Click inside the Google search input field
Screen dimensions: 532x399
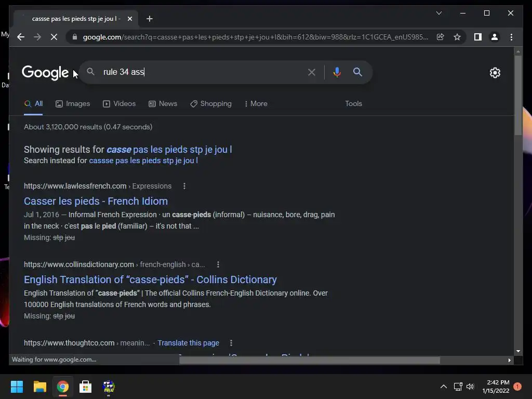pyautogui.click(x=202, y=72)
